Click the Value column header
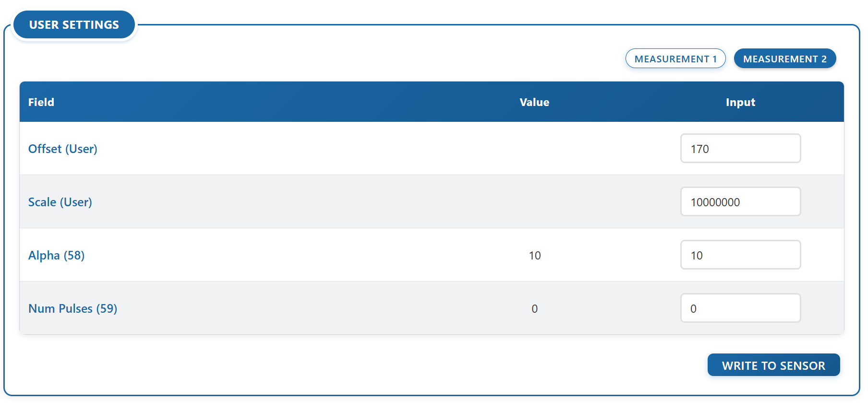This screenshot has width=868, height=412. pyautogui.click(x=534, y=102)
